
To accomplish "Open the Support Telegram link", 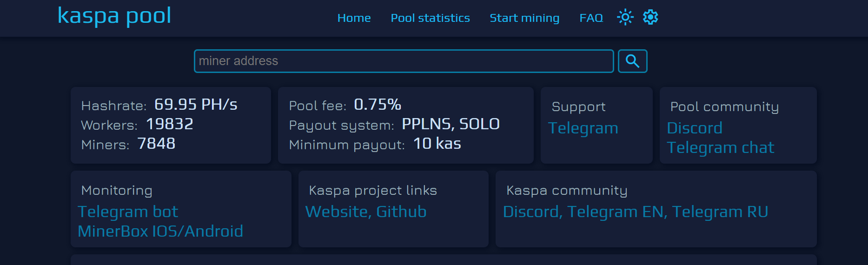I will (x=583, y=128).
